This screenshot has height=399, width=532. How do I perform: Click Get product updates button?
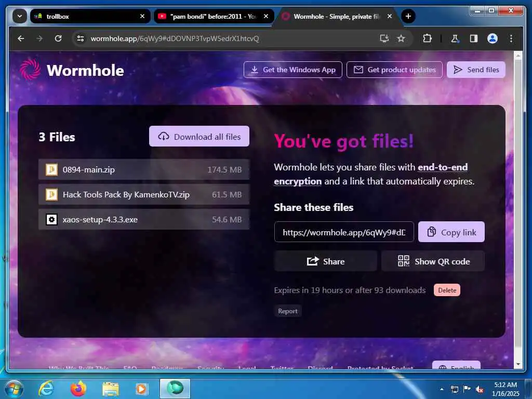[x=395, y=70]
